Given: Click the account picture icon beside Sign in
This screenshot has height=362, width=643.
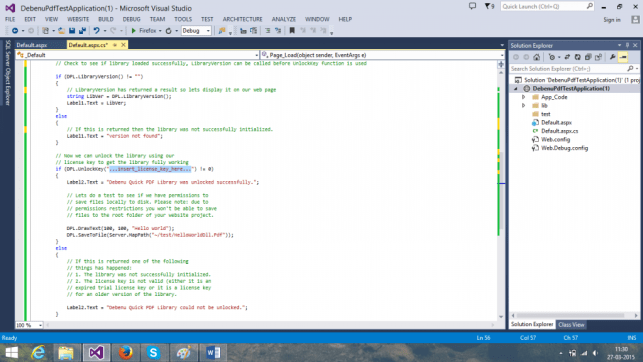Looking at the screenshot, I should coord(635,20).
